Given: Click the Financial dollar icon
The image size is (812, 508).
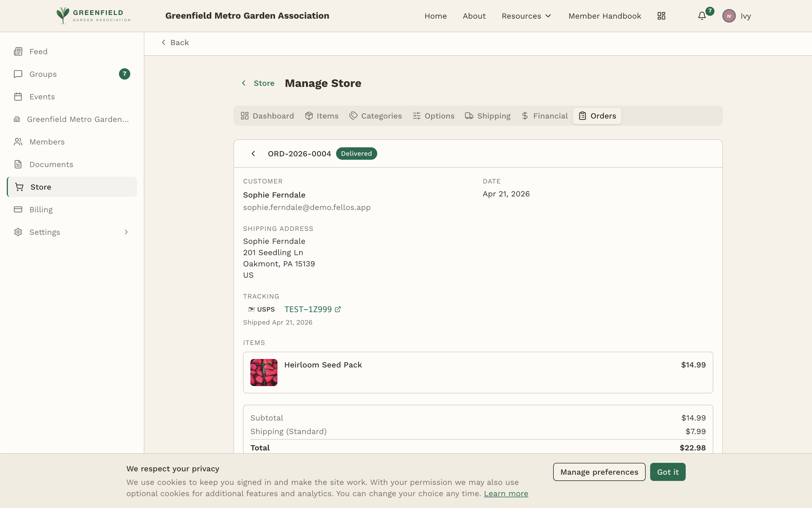Looking at the screenshot, I should click(525, 116).
